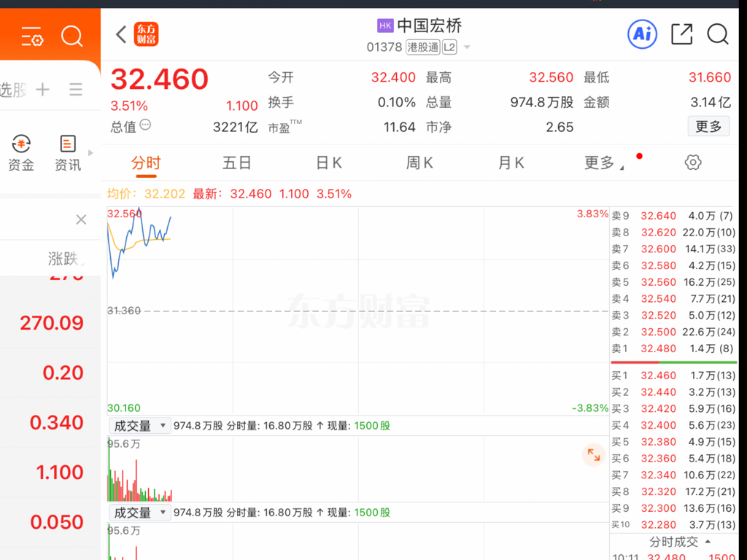Select the 卖2 32.500 order row

click(x=673, y=332)
